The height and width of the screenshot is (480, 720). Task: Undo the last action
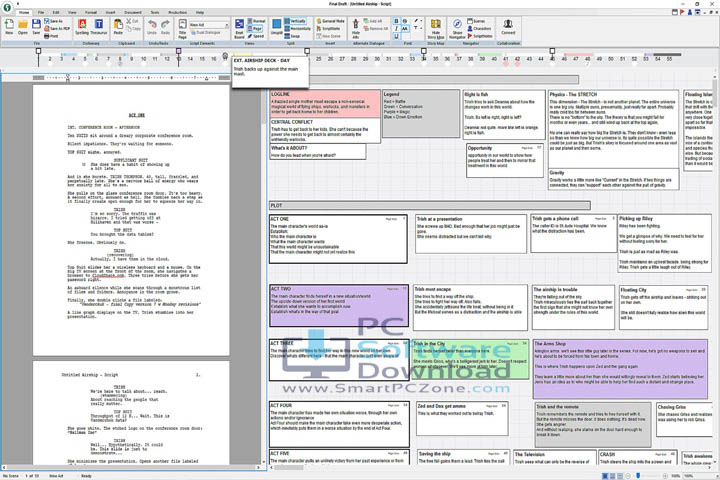(152, 27)
